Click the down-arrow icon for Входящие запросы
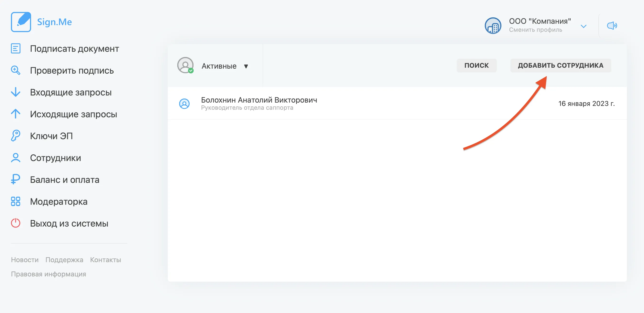 click(15, 92)
